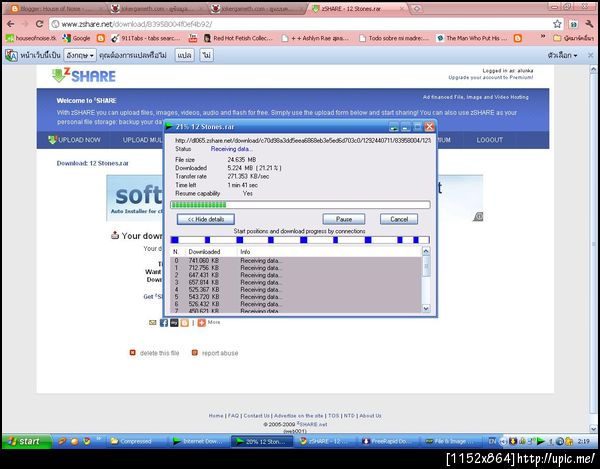Switch to Internet Download Manager taskbar item
This screenshot has height=469, width=600.
point(198,441)
